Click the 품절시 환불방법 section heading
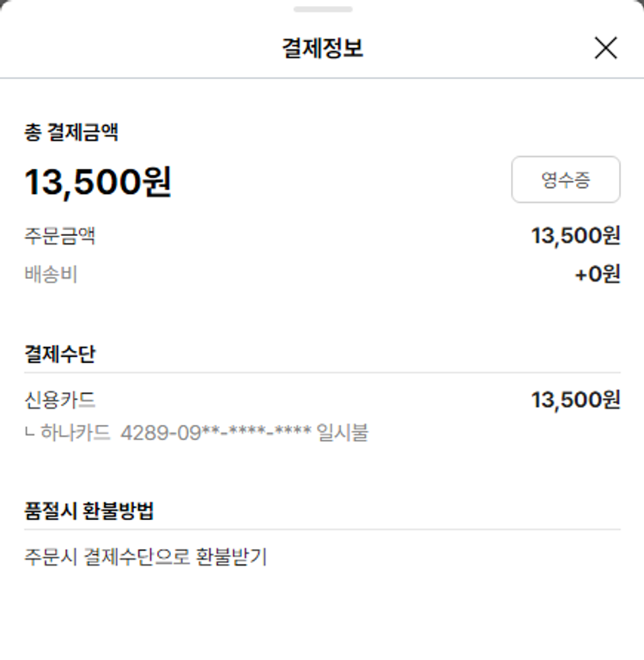Screen dimensions: 644x660 point(89,511)
